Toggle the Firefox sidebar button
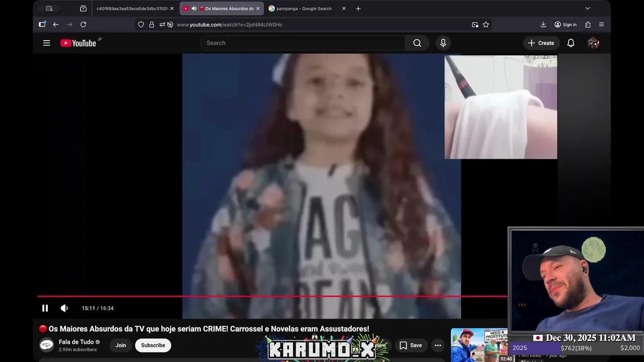Screen dimensions: 644x362 click(42, 25)
